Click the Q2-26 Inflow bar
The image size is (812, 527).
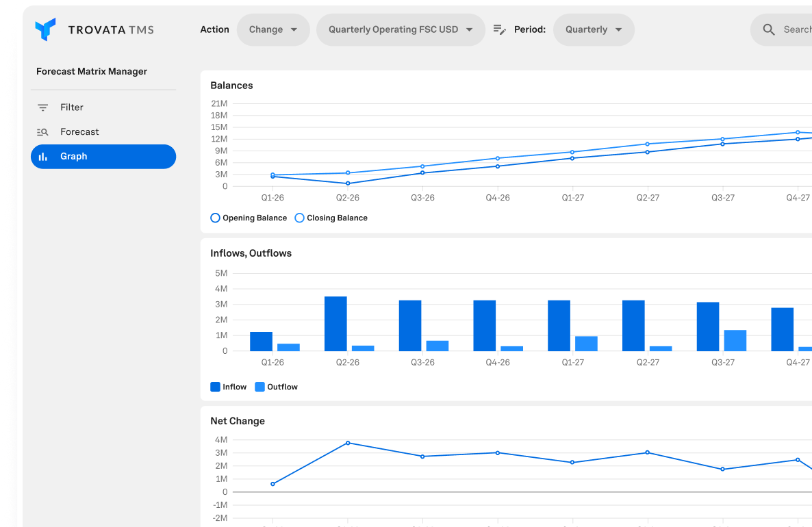pyautogui.click(x=335, y=324)
